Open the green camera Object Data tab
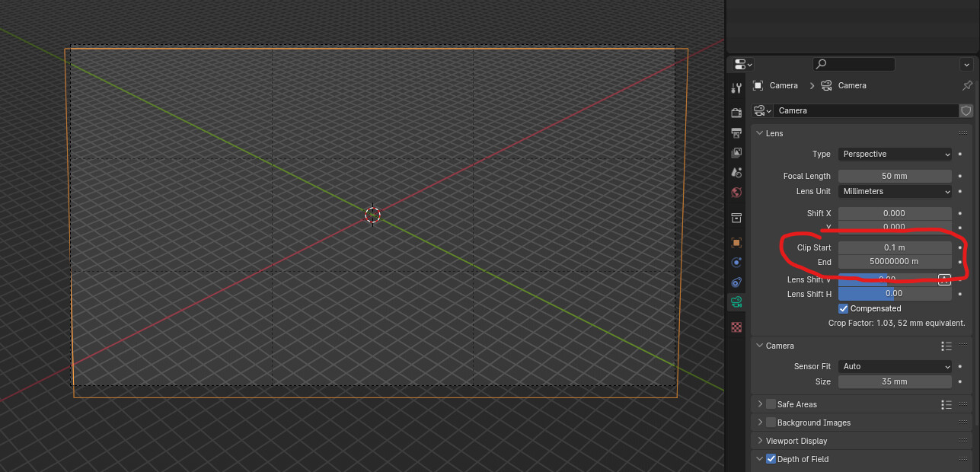This screenshot has height=472, width=980. pyautogui.click(x=736, y=302)
